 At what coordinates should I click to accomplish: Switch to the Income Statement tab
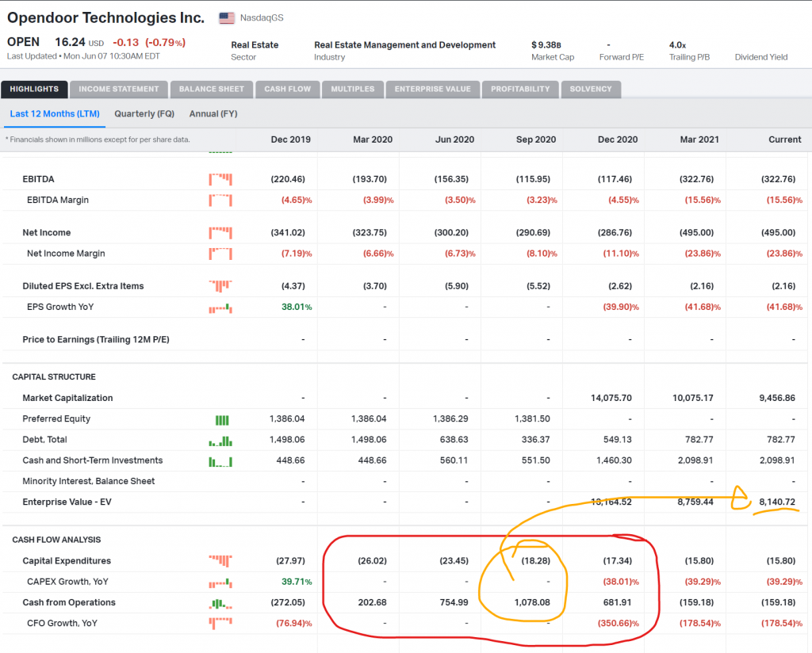119,89
